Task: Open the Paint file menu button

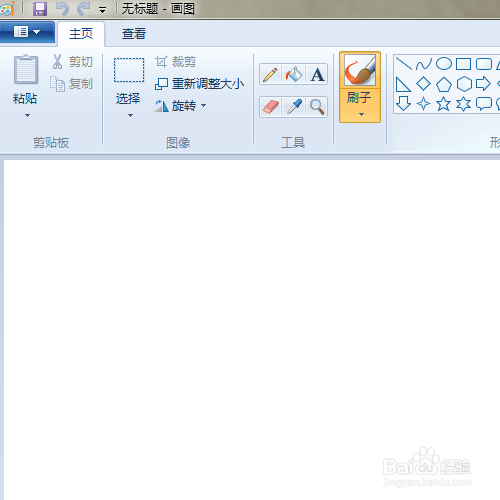Action: [27, 32]
